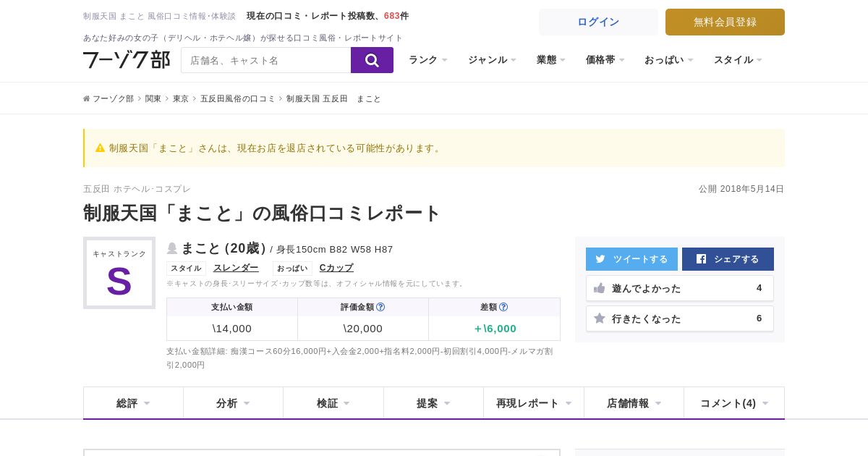Switch to the 再現レポート tab
This screenshot has width=868, height=456.
click(534, 403)
